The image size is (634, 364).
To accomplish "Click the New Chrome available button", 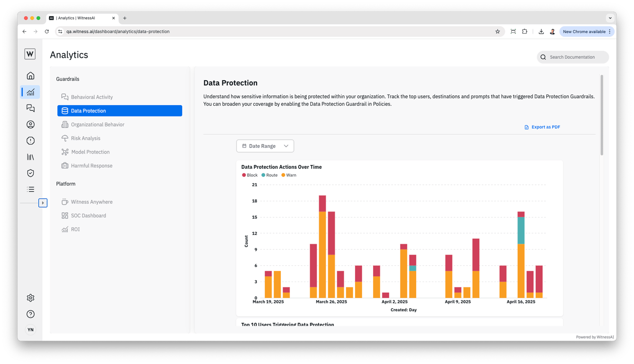I will point(587,32).
